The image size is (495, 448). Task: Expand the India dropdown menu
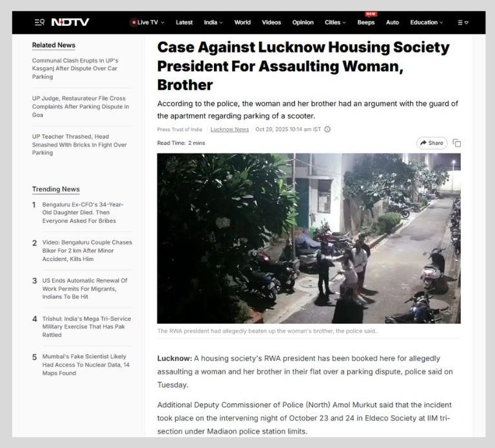pos(221,23)
